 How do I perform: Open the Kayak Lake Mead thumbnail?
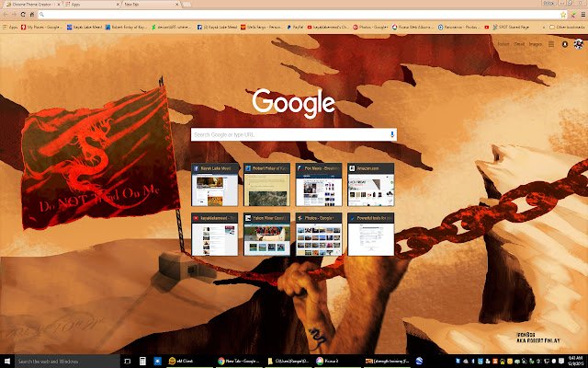[215, 184]
